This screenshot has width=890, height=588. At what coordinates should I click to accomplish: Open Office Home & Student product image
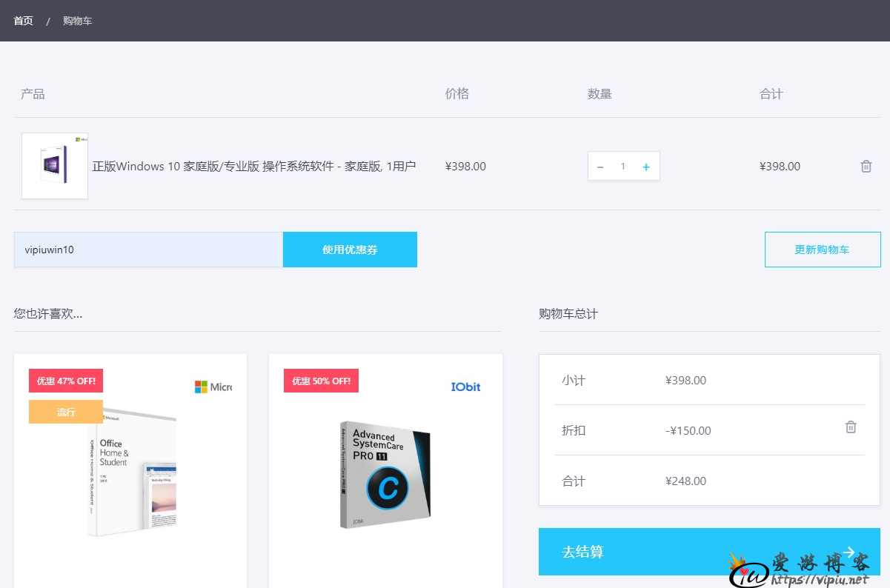click(132, 472)
